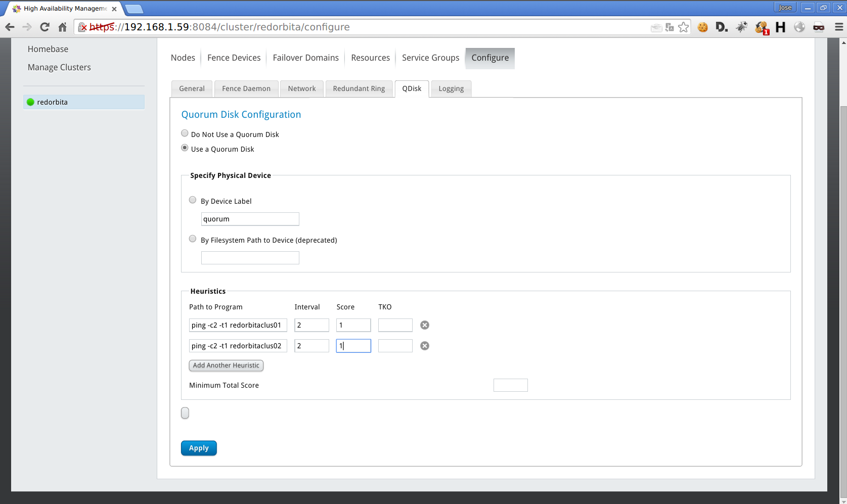847x504 pixels.
Task: Remove the redorbitaclus02 heuristic row
Action: [x=425, y=346]
